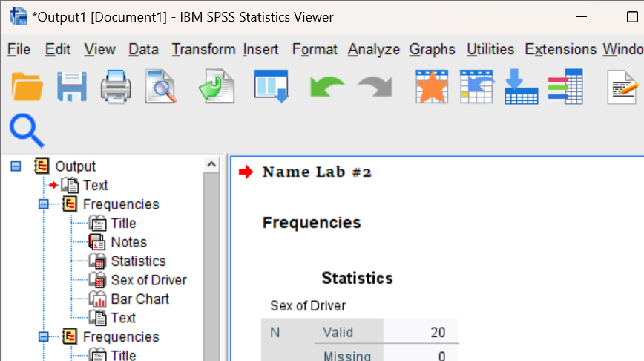Minimize the SPSS Viewer window
Viewport: 644px width, 361px height.
(x=581, y=17)
